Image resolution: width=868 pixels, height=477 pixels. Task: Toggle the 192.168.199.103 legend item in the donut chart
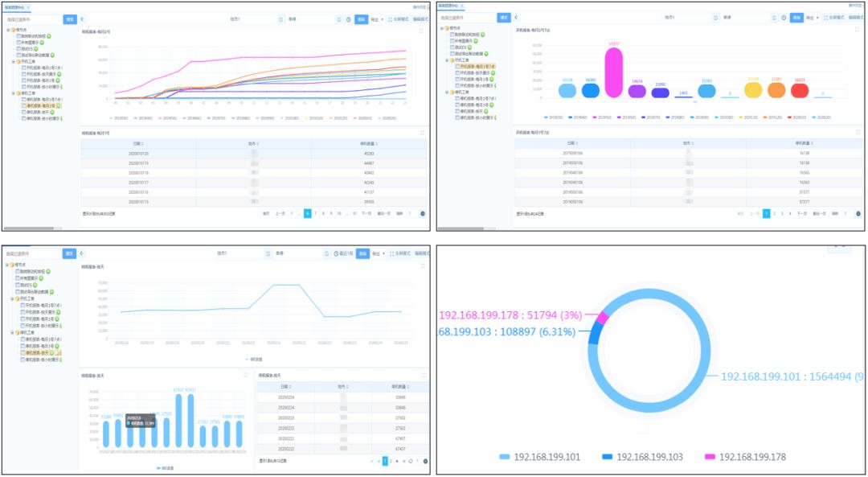pyautogui.click(x=642, y=457)
